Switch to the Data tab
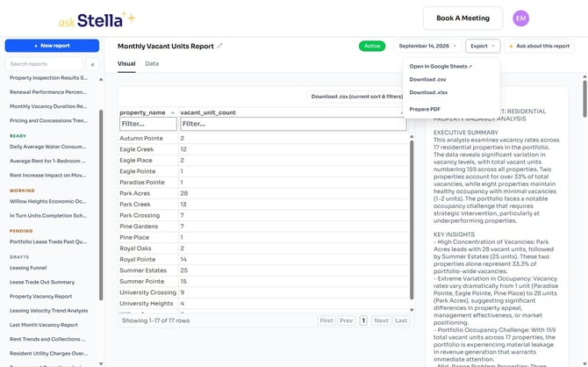588x367 pixels. [152, 64]
